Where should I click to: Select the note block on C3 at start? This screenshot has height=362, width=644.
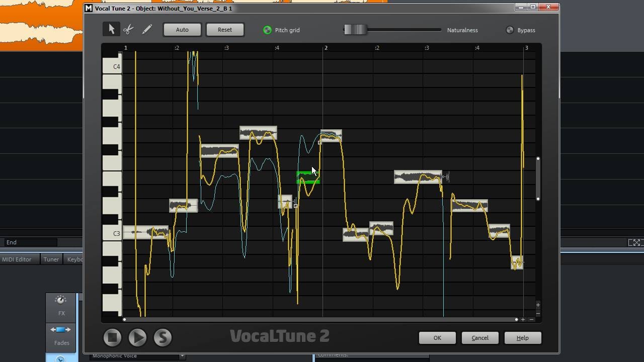point(145,232)
